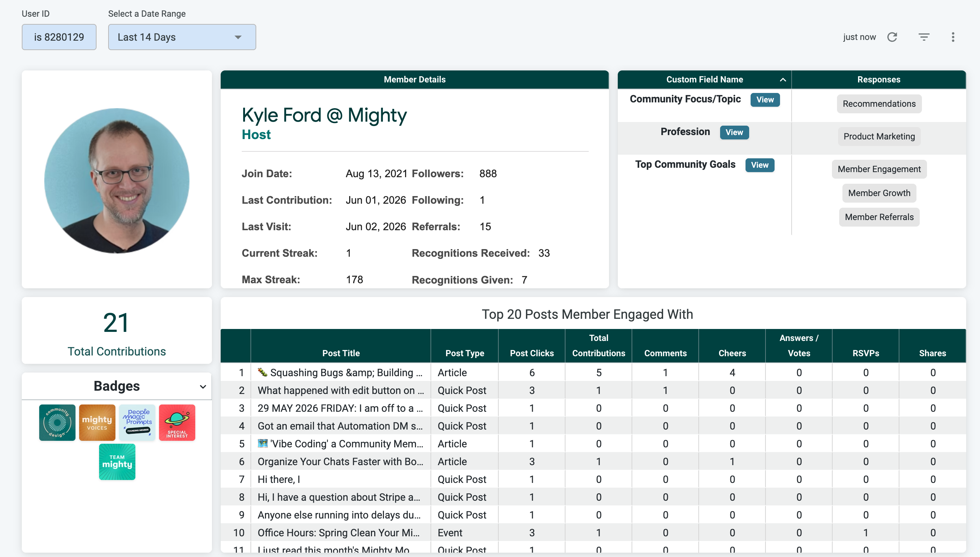Viewport: 980px width, 557px height.
Task: Click View next to Community Focus/Topic
Action: (765, 99)
